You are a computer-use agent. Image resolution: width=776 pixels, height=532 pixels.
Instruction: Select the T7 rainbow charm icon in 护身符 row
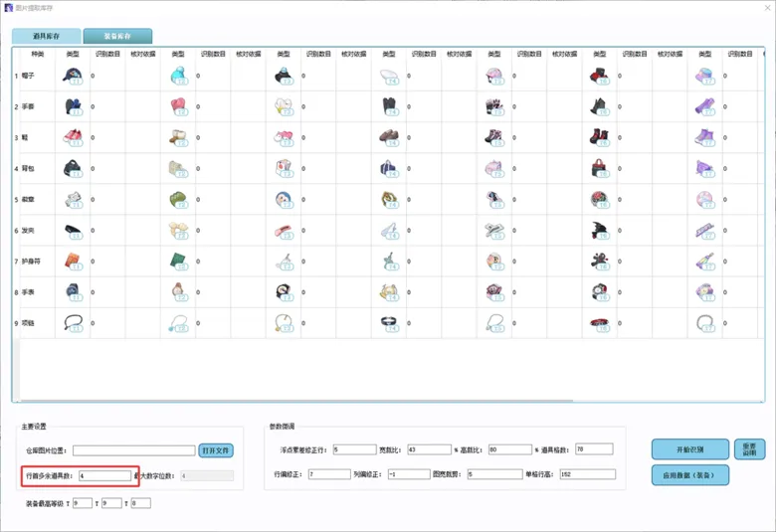click(x=704, y=262)
